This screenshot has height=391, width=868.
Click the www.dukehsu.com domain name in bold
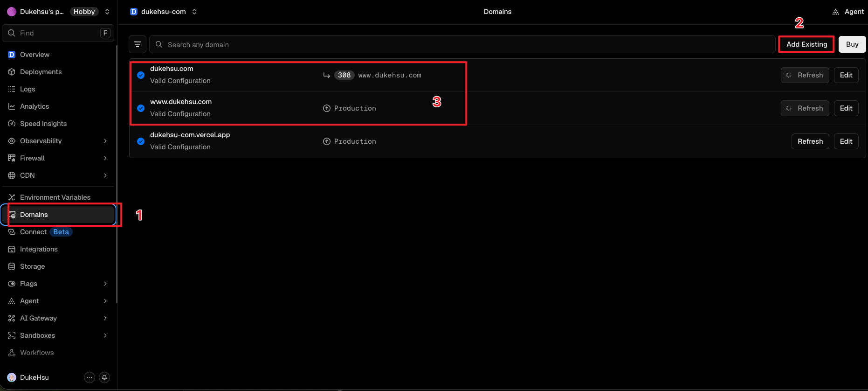pyautogui.click(x=181, y=102)
